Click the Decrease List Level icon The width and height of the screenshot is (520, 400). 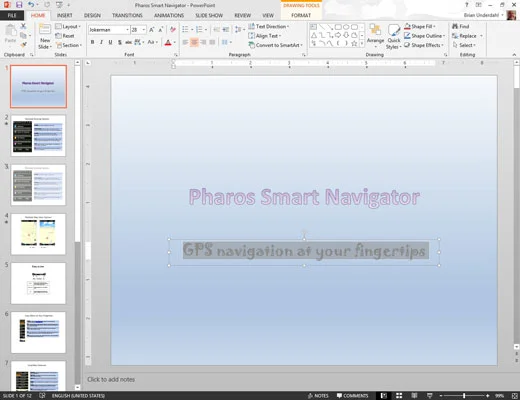(216, 30)
